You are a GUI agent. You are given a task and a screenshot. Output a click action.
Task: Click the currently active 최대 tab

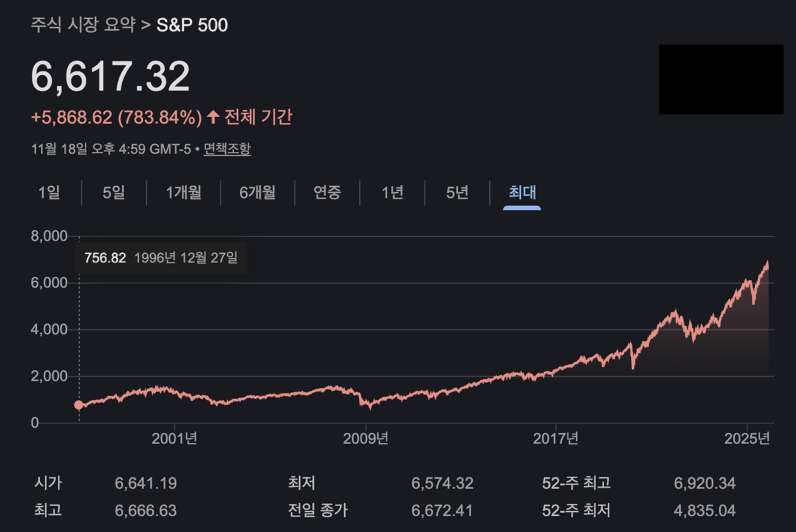(x=521, y=193)
